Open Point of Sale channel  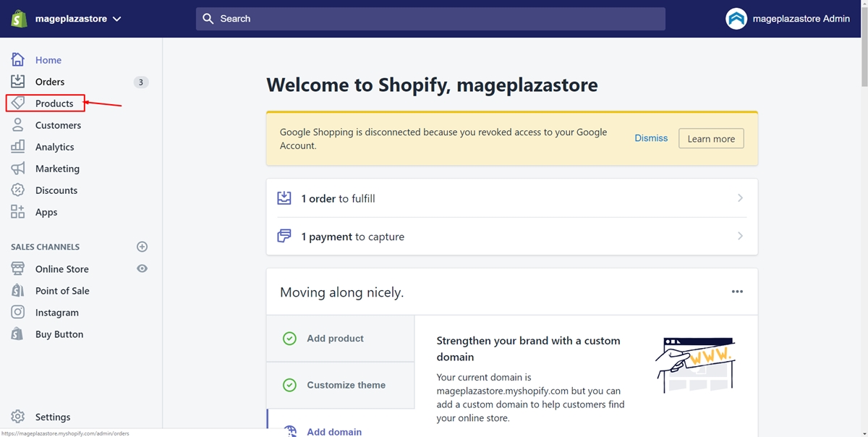[x=62, y=291]
